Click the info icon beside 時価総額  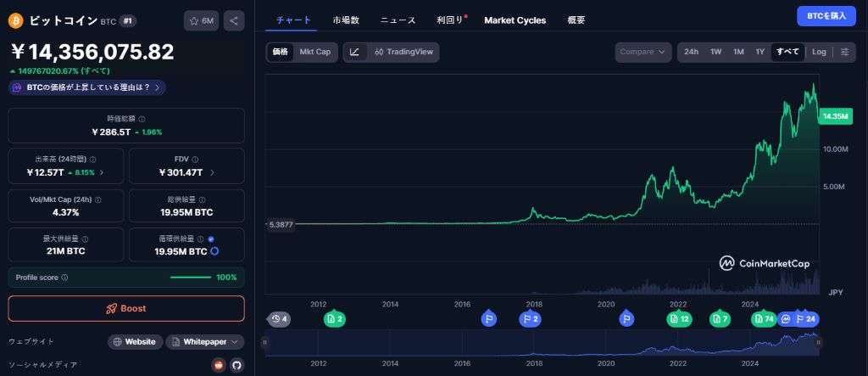click(x=142, y=119)
